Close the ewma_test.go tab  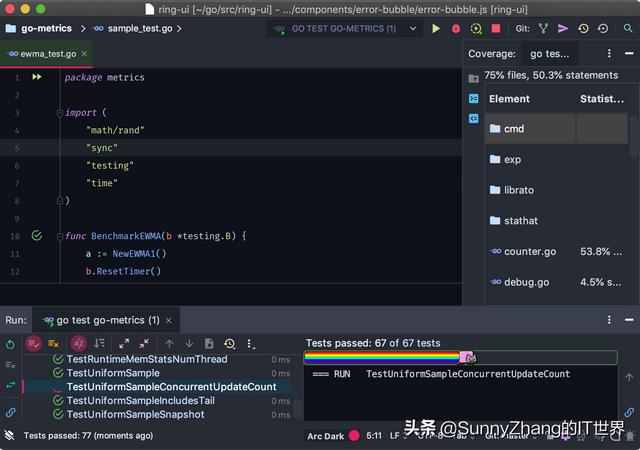coord(84,53)
